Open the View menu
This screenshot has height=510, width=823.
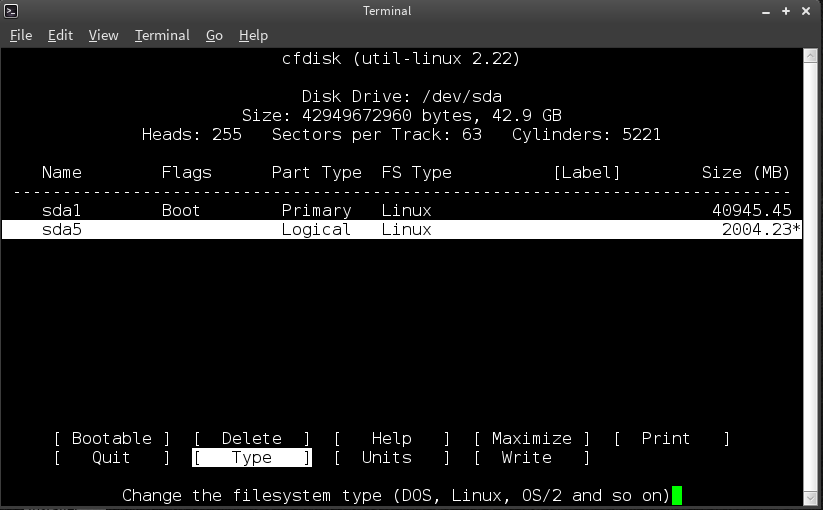(x=103, y=35)
